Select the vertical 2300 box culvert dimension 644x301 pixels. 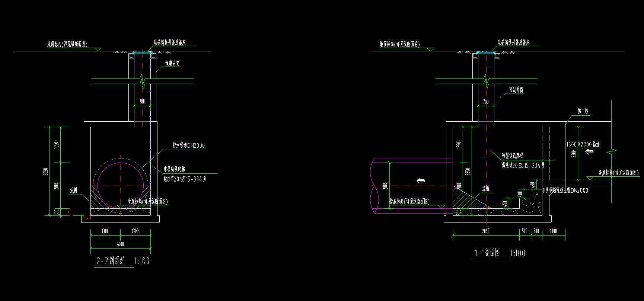click(574, 153)
